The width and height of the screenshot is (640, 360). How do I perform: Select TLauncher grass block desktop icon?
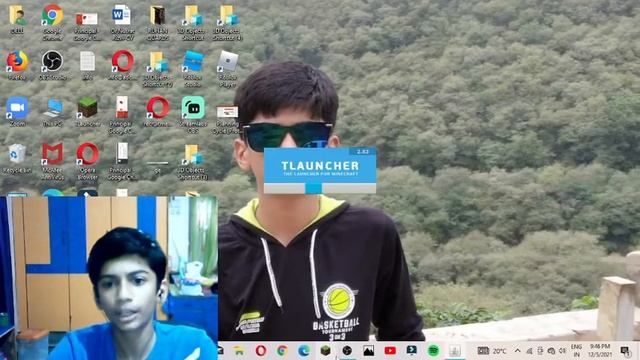87,111
